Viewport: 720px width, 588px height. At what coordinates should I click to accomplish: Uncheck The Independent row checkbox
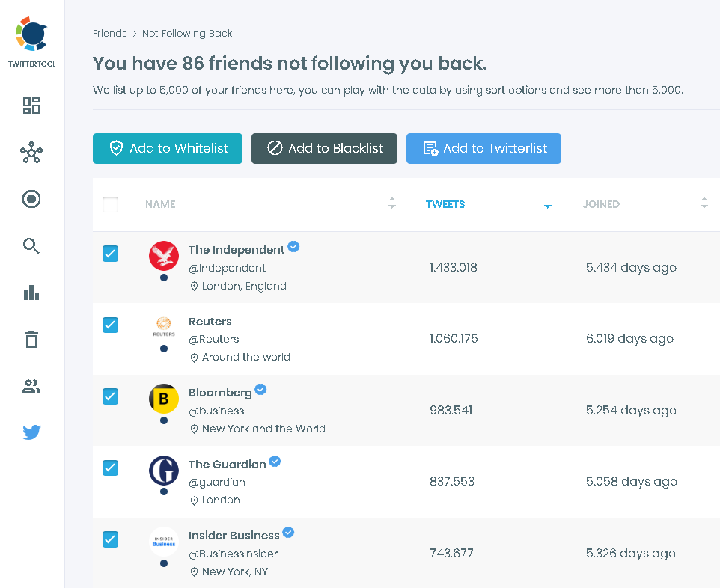coord(110,254)
